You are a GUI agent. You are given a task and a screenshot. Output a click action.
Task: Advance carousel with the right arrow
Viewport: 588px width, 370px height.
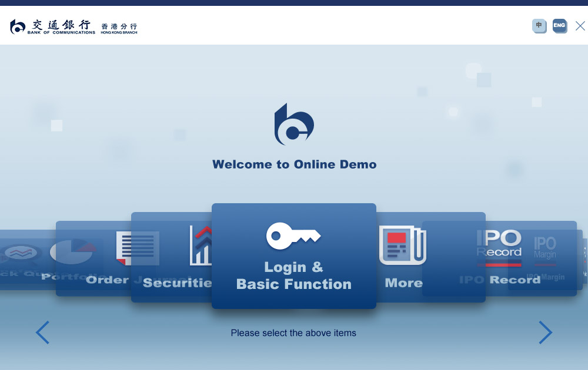546,332
